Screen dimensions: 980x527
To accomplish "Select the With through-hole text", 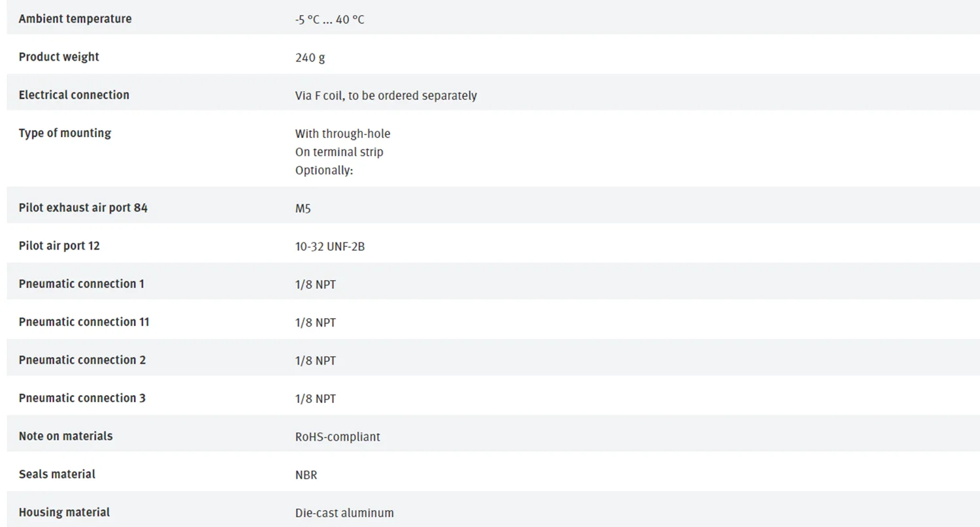I will click(342, 134).
